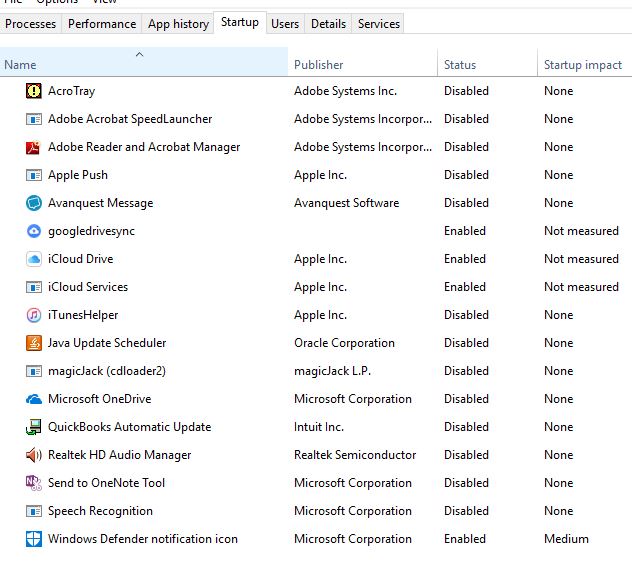Switch to the Processes tab
This screenshot has width=632, height=564.
click(x=31, y=24)
